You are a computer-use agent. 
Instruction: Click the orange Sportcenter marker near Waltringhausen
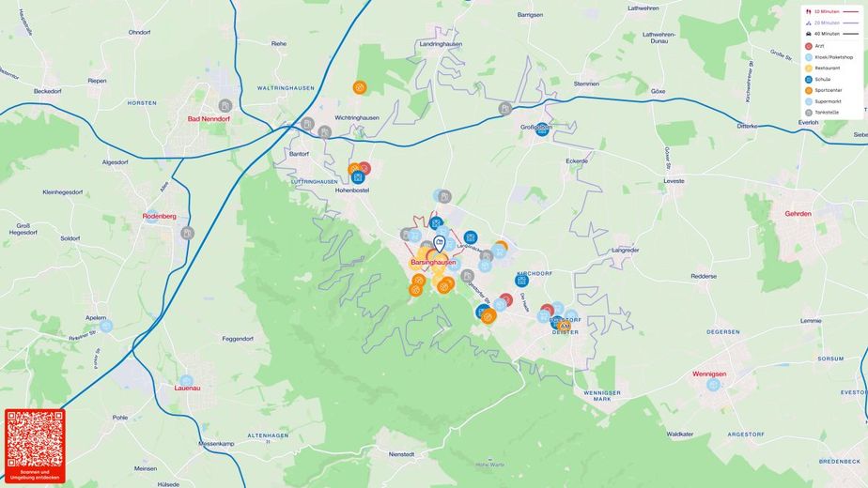tap(360, 87)
